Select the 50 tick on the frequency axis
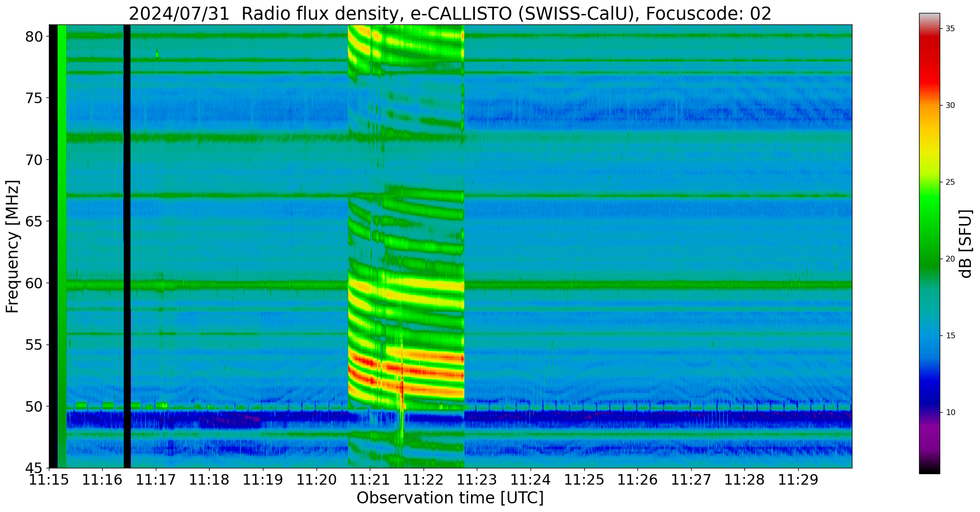The height and width of the screenshot is (512, 980). (x=34, y=406)
